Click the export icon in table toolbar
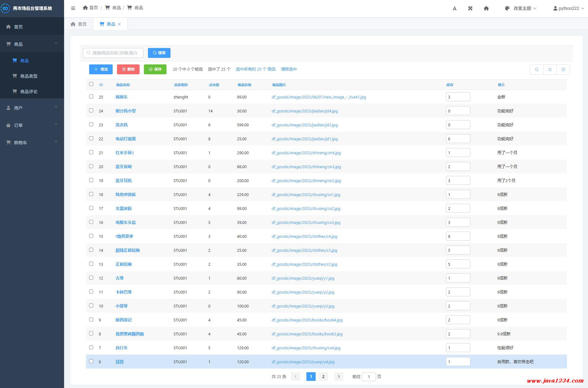The image size is (588, 388). click(563, 70)
